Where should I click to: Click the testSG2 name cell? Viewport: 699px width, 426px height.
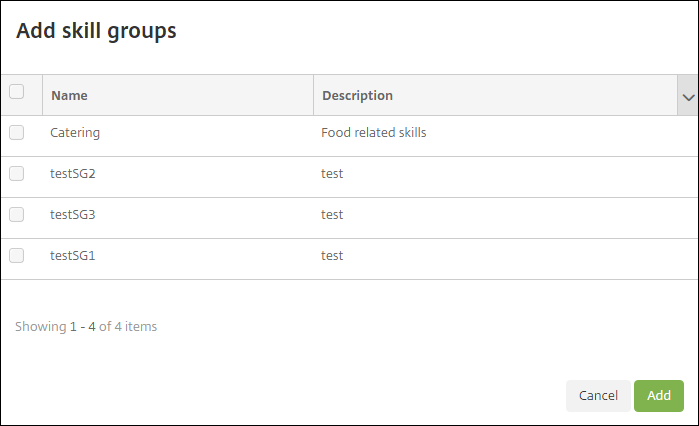pyautogui.click(x=72, y=173)
